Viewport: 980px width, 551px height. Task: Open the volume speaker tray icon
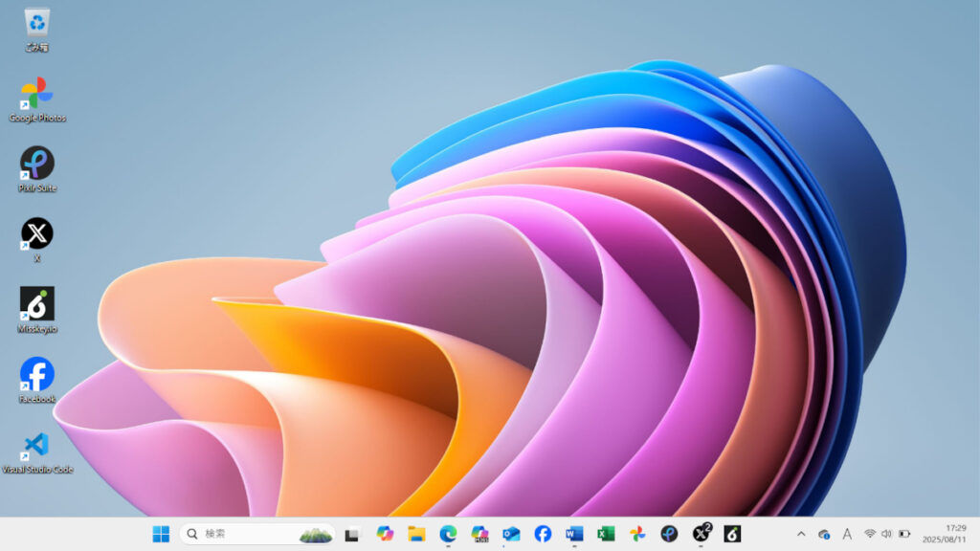click(886, 534)
